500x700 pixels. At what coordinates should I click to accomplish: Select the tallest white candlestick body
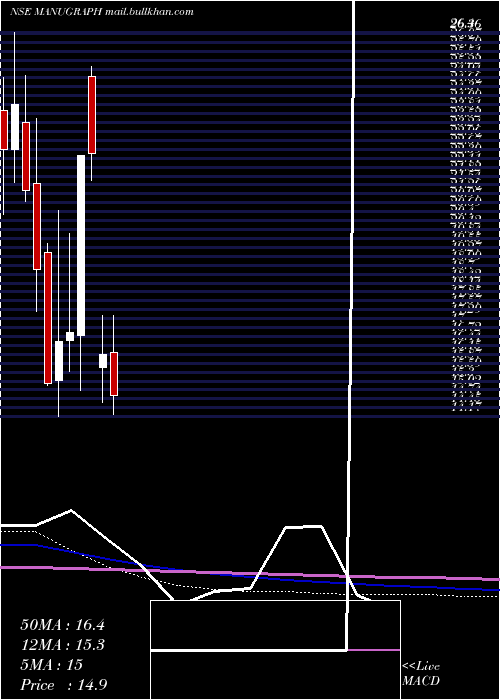click(x=81, y=246)
